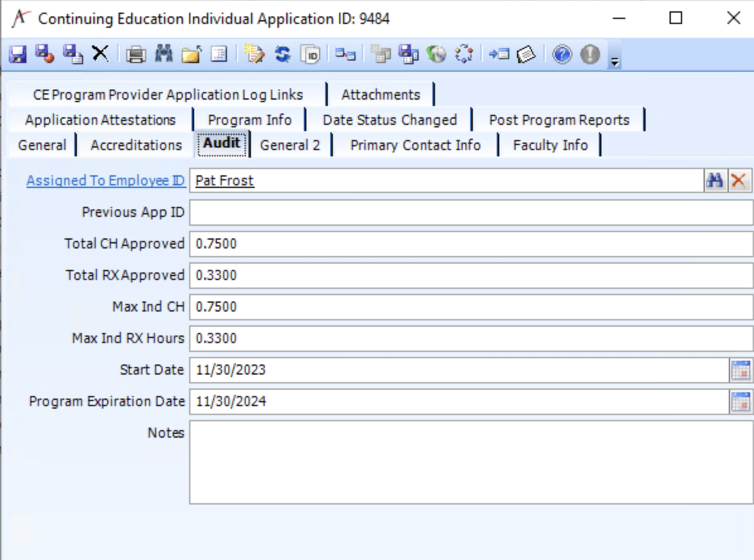The width and height of the screenshot is (754, 560).
Task: Open a record using the folder icon
Action: point(190,54)
